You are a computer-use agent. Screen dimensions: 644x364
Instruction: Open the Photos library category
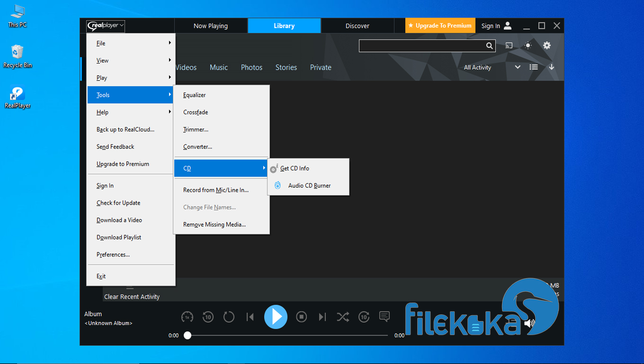tap(251, 67)
